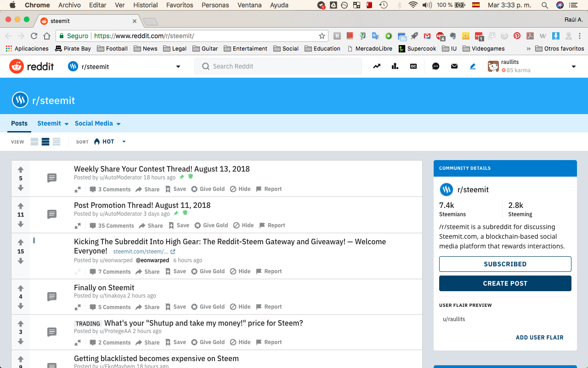This screenshot has height=368, width=588.
Task: Open the Videogames bookmarks folder
Action: pyautogui.click(x=484, y=48)
